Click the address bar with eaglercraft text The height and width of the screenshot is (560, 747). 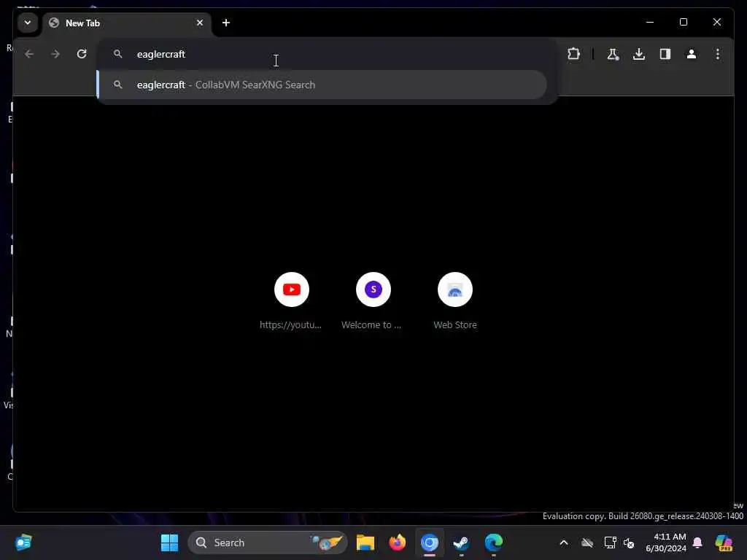click(327, 54)
